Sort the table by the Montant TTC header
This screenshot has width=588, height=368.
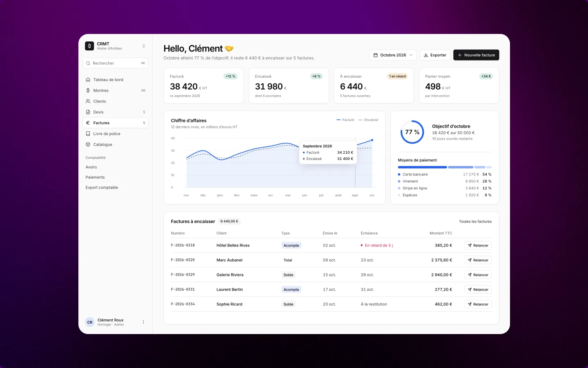(441, 233)
